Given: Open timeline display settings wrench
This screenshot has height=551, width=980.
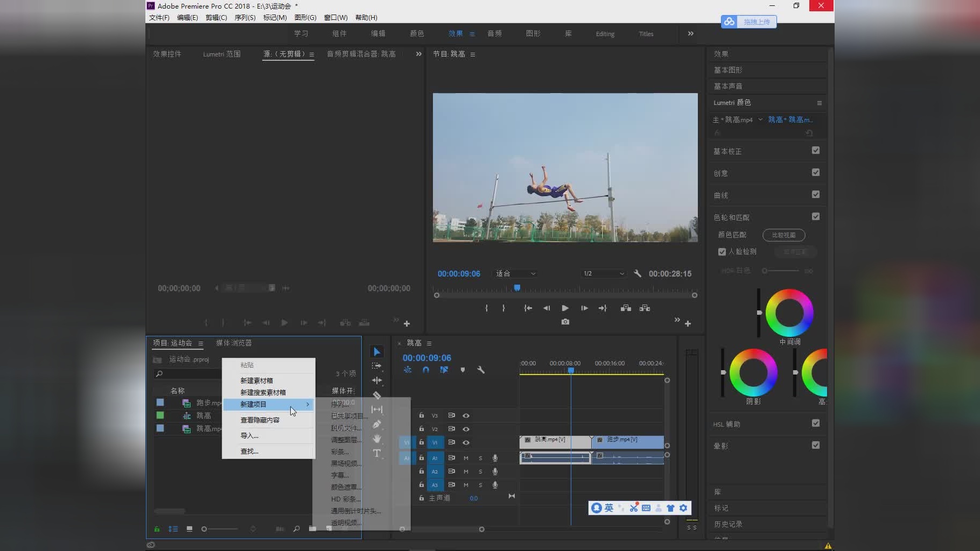Looking at the screenshot, I should tap(481, 370).
